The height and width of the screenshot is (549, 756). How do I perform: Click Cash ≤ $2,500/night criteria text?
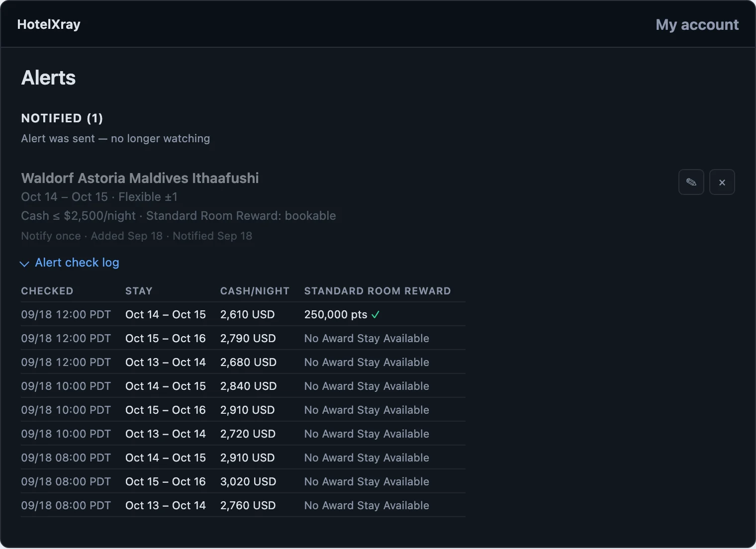click(79, 216)
